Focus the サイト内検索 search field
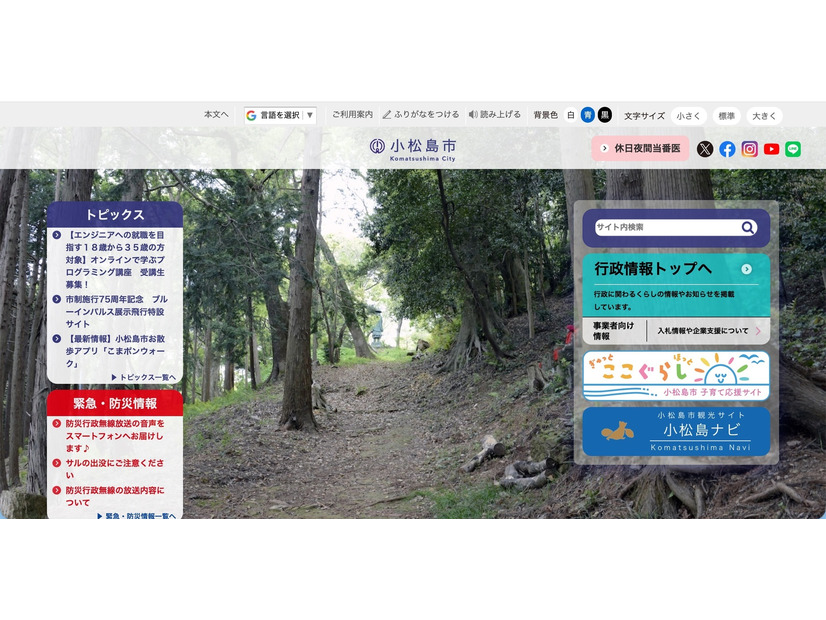 click(667, 228)
